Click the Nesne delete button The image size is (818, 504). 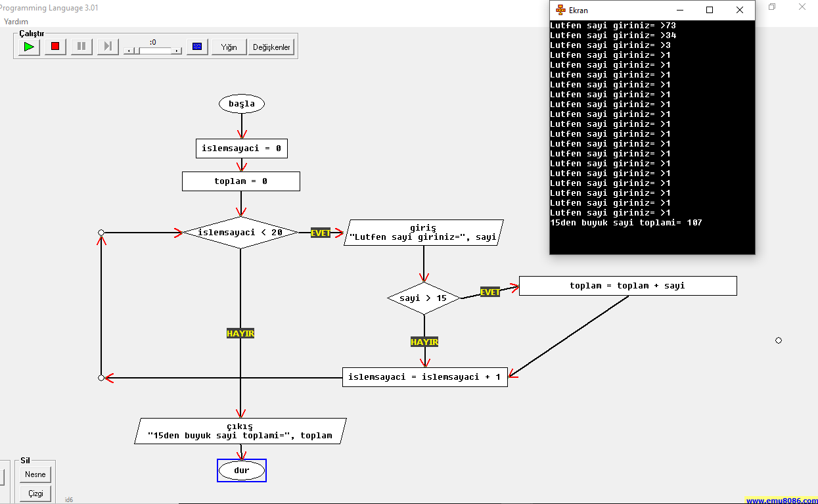(35, 474)
